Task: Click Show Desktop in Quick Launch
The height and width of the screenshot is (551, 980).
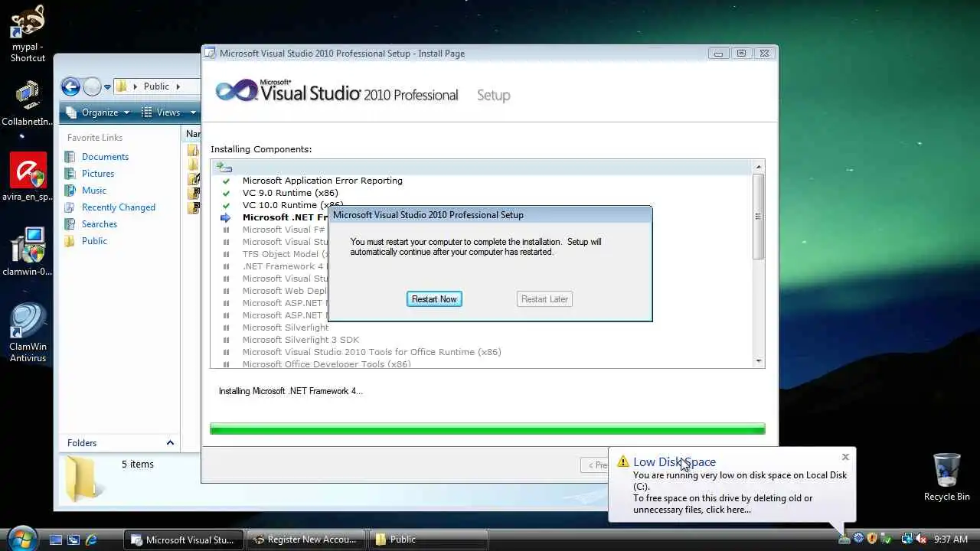Action: (x=56, y=540)
